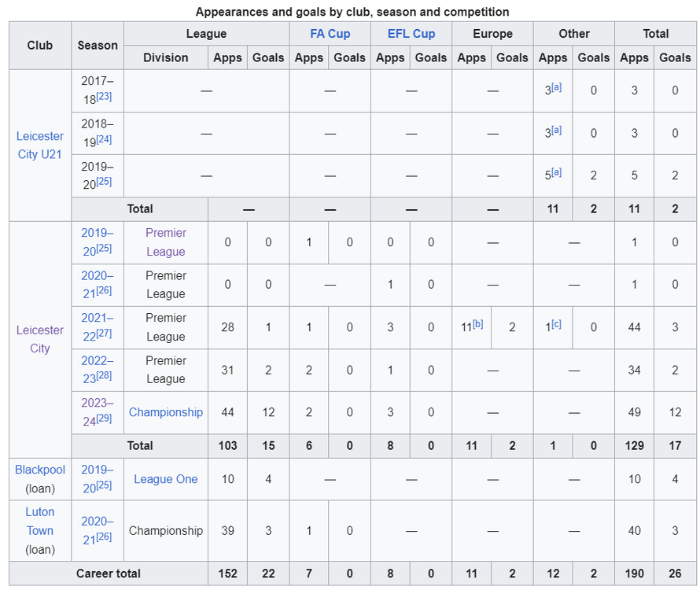Screen dimensions: 700x590
Task: Open footnote [a] beside Other apps 5
Action: pyautogui.click(x=556, y=172)
